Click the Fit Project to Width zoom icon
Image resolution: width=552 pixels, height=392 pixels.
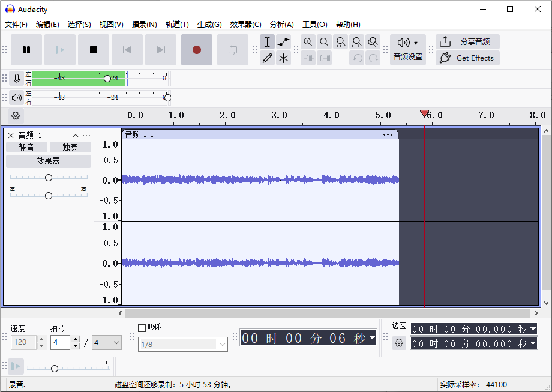point(356,42)
